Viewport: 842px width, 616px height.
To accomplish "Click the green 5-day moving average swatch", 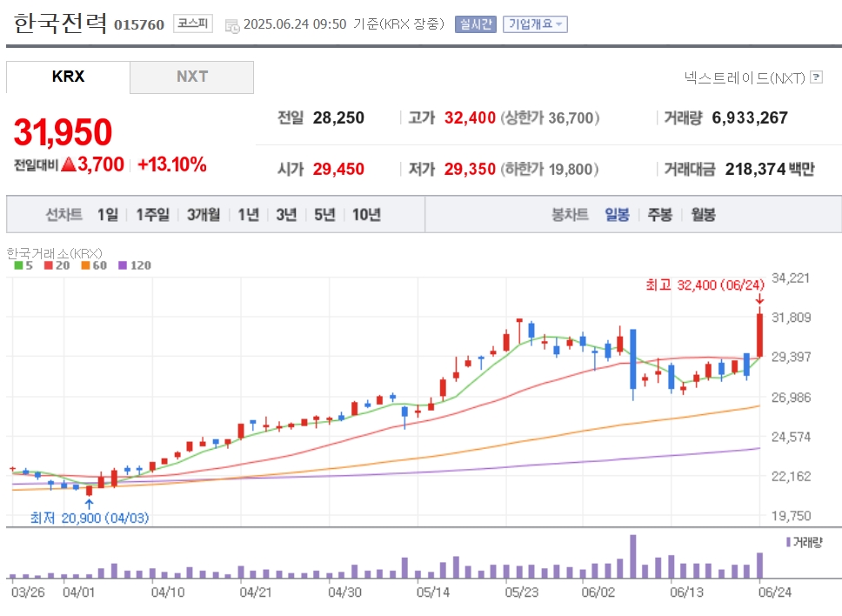I will (x=18, y=265).
